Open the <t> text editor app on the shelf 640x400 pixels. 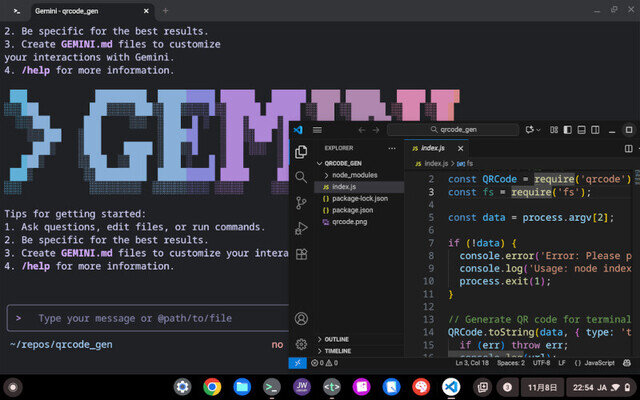coord(331,387)
